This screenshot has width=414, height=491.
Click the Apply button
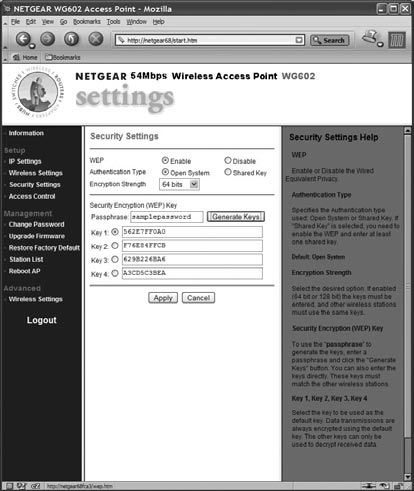coord(163,298)
